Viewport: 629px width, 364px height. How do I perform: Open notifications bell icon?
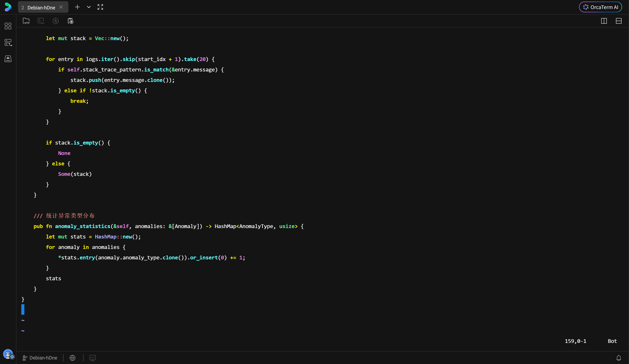619,358
